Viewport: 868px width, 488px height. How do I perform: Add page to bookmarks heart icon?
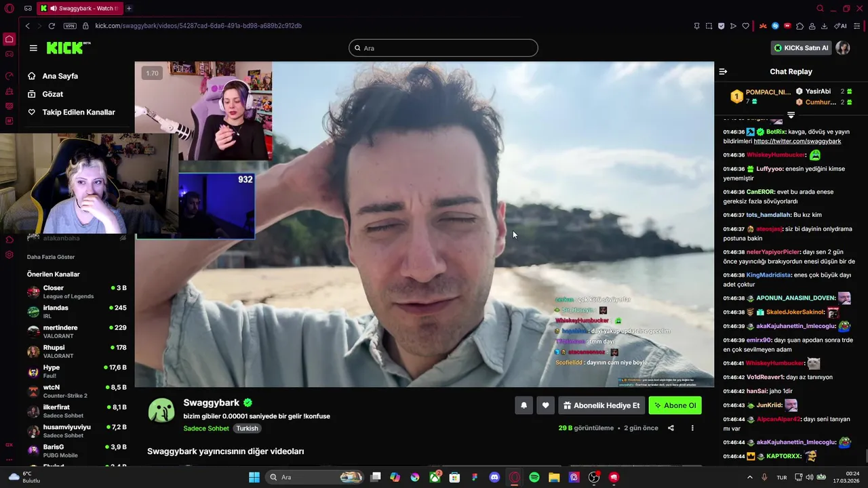tap(745, 26)
